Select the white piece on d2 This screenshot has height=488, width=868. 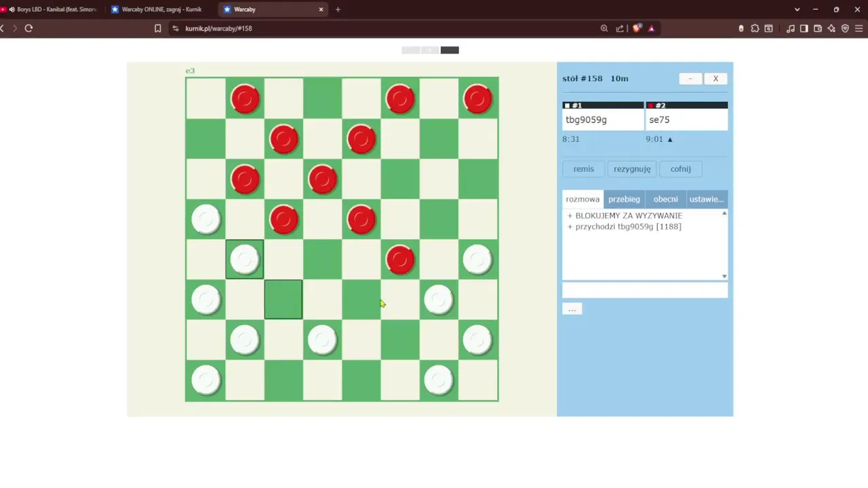322,340
